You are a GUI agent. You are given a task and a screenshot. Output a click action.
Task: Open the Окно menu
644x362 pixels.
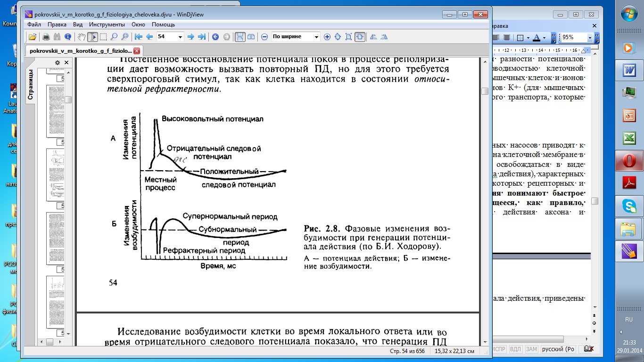[x=139, y=25]
